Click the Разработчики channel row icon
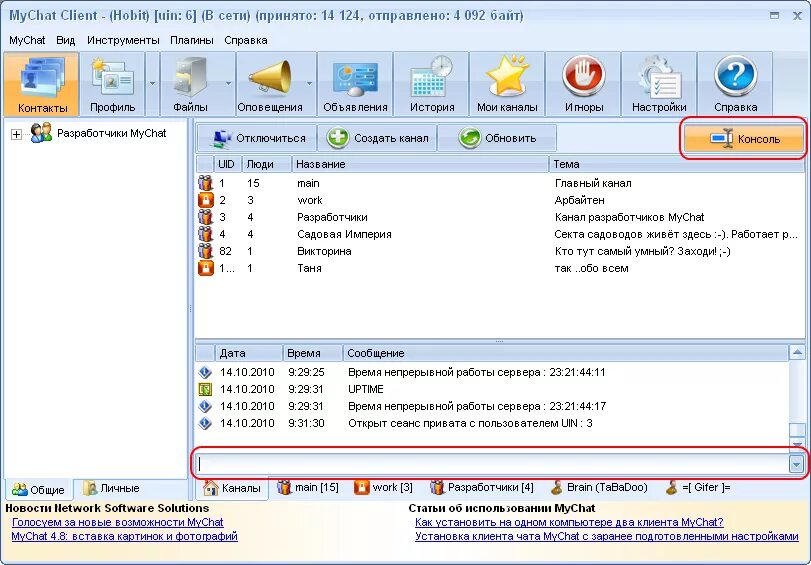The height and width of the screenshot is (565, 811). click(205, 217)
